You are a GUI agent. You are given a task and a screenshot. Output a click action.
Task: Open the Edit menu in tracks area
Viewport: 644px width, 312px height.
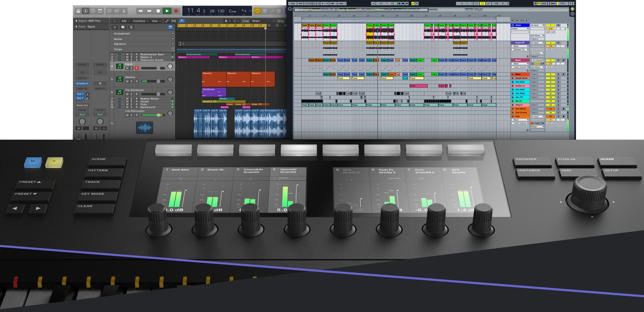(x=125, y=21)
